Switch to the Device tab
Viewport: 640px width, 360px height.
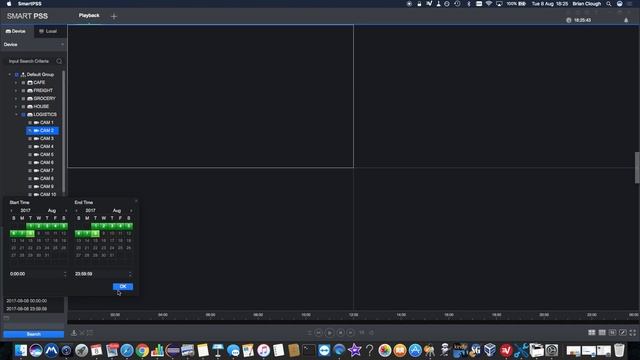[16, 31]
